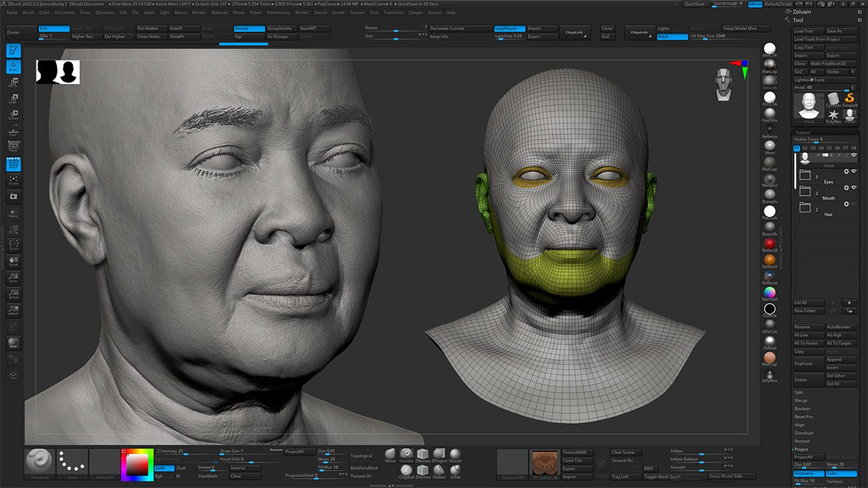The height and width of the screenshot is (488, 868).
Task: Select the ClayBuildup brush
Action: click(x=407, y=470)
